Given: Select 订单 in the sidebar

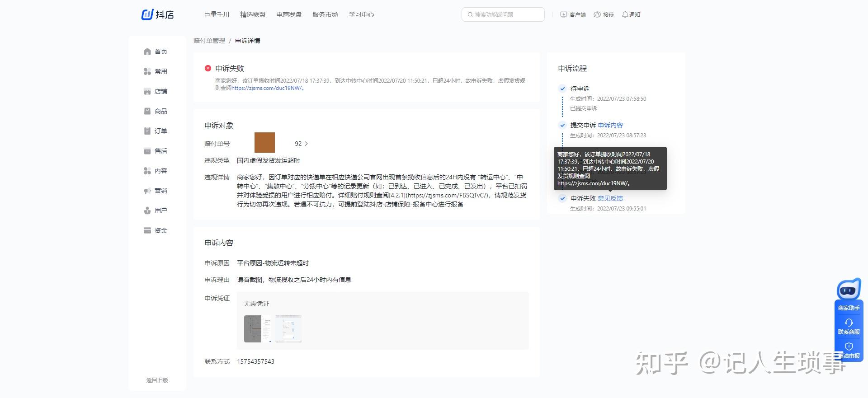Looking at the screenshot, I should pyautogui.click(x=156, y=131).
